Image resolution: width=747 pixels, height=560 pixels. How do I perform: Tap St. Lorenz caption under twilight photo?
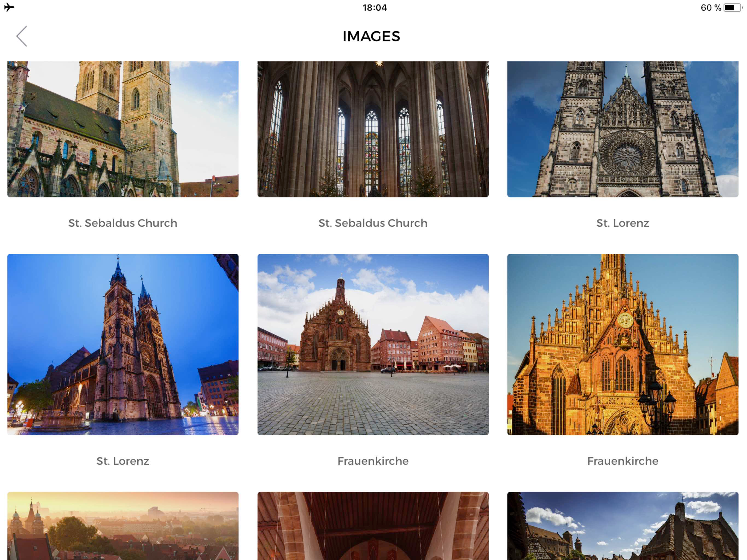tap(123, 461)
